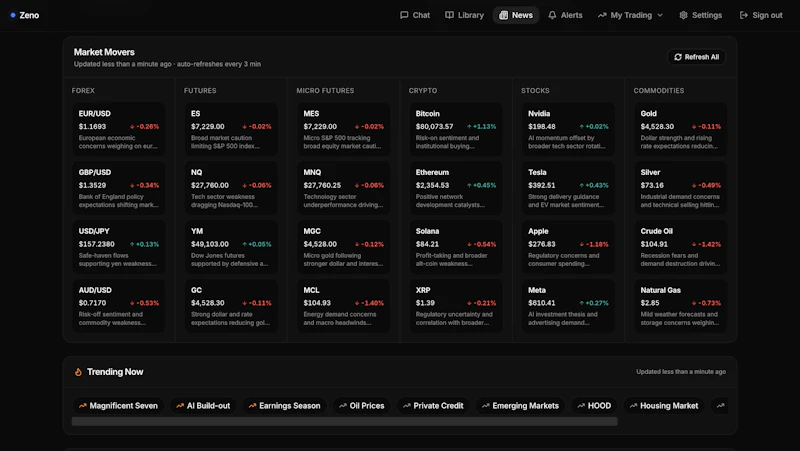Click the COMMODITIES column heading
Viewport: 800px width, 451px height.
coord(659,90)
